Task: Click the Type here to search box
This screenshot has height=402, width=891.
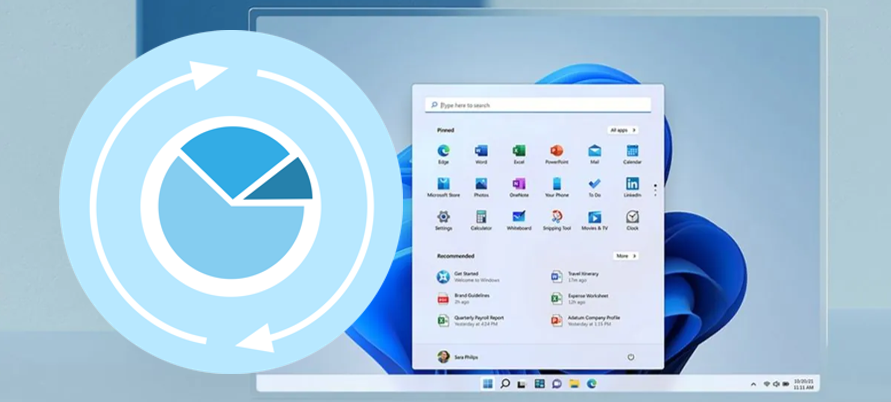Action: click(538, 105)
